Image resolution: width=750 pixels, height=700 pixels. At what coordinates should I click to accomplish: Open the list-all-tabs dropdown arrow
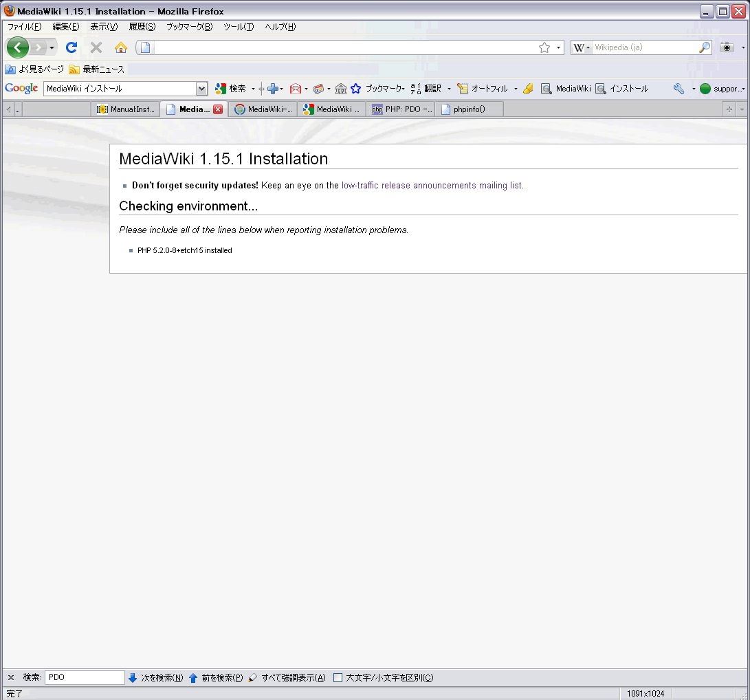pos(742,109)
